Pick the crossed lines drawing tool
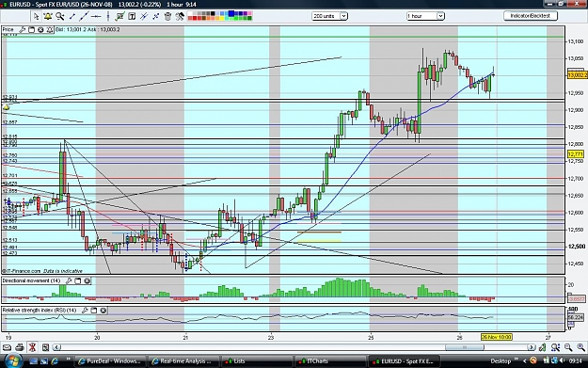 click(144, 16)
